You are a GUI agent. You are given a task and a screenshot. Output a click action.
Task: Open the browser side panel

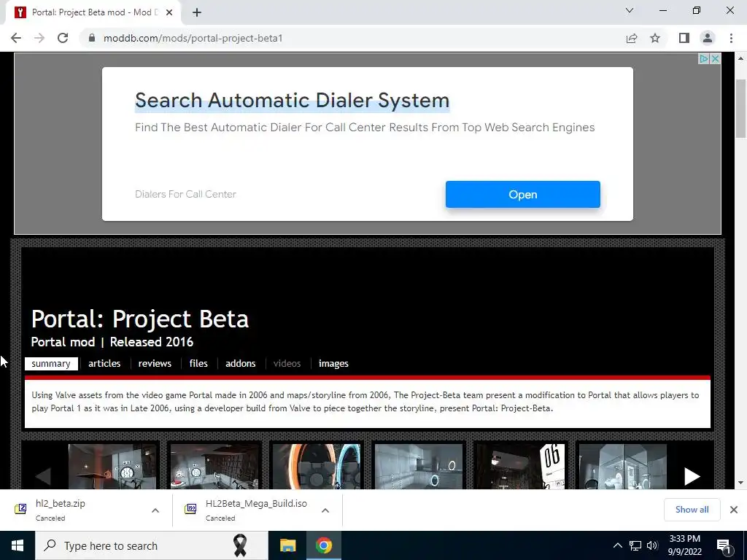(x=684, y=38)
